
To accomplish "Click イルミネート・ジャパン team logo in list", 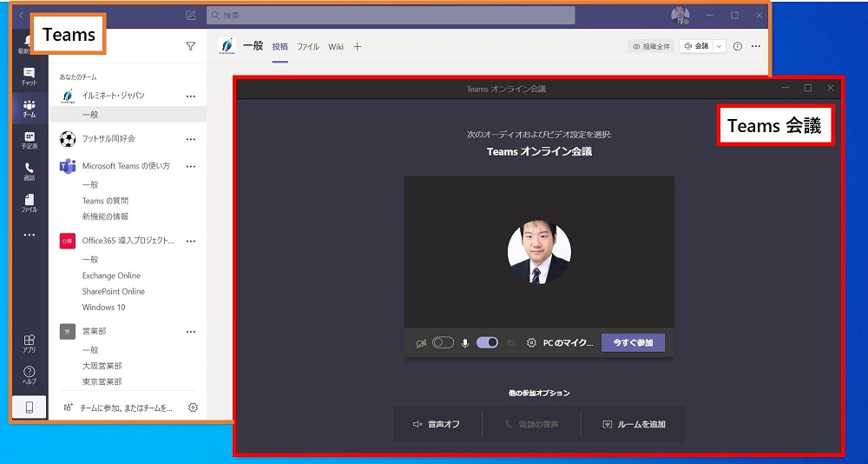I will point(68,96).
